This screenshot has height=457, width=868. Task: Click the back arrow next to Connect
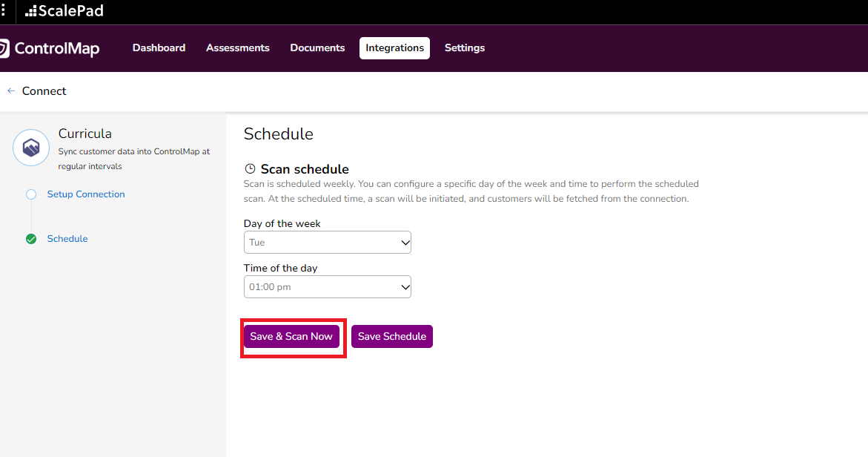point(10,91)
